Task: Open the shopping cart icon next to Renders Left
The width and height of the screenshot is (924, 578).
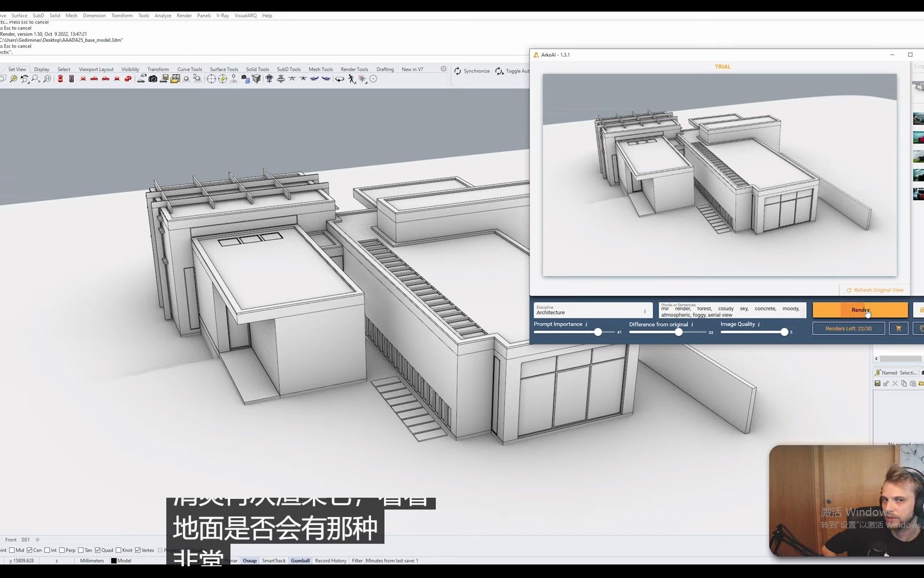Action: click(x=899, y=328)
